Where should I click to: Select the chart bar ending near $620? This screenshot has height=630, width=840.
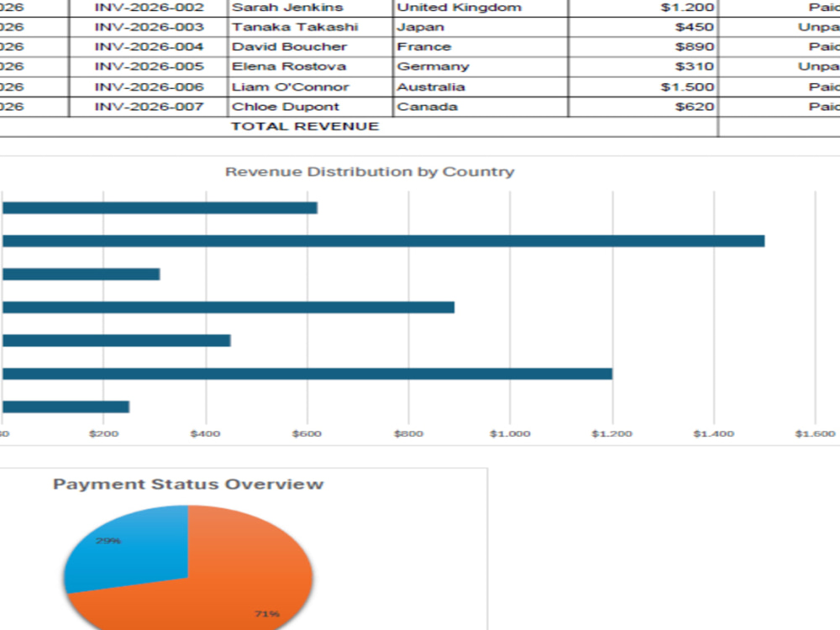[160, 207]
